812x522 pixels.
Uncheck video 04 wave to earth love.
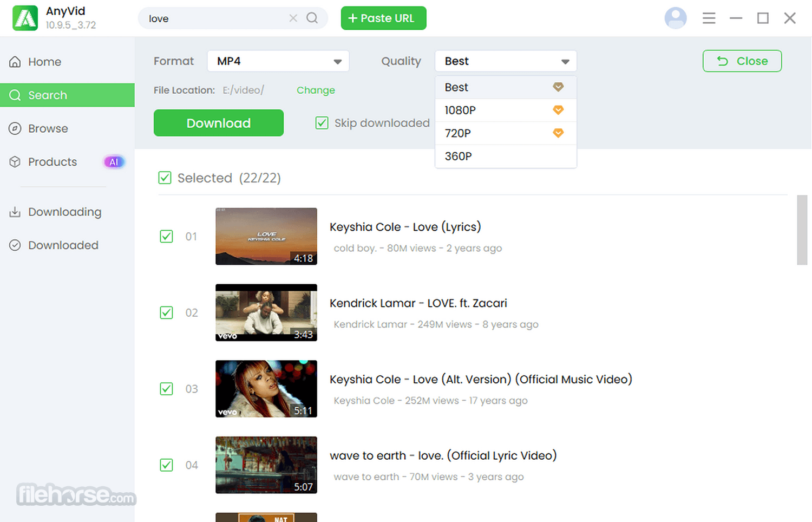167,465
